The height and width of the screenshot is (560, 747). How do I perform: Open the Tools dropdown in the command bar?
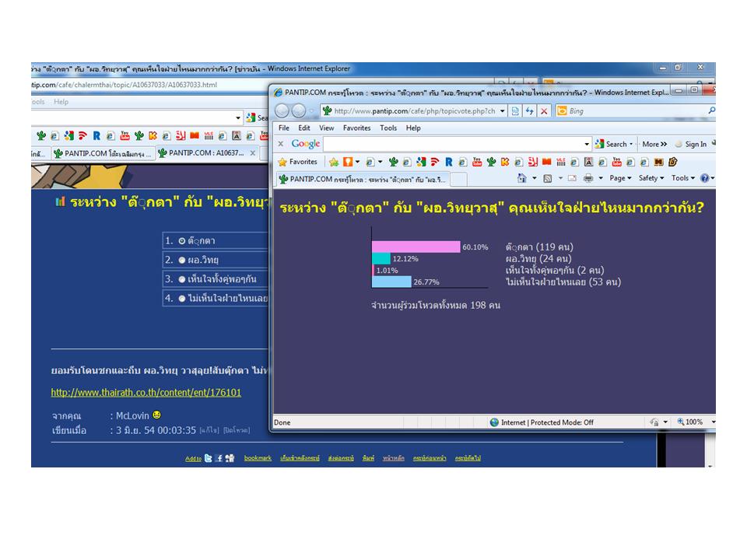point(682,178)
